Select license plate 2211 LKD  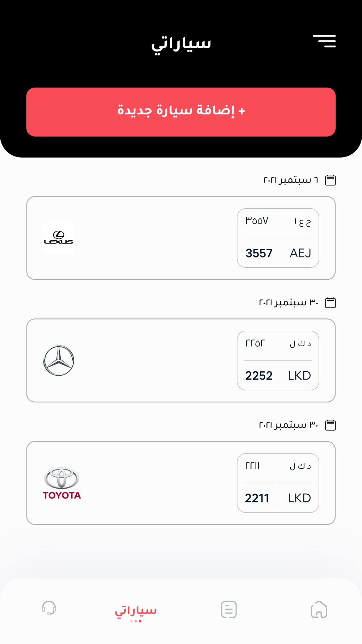(x=278, y=483)
